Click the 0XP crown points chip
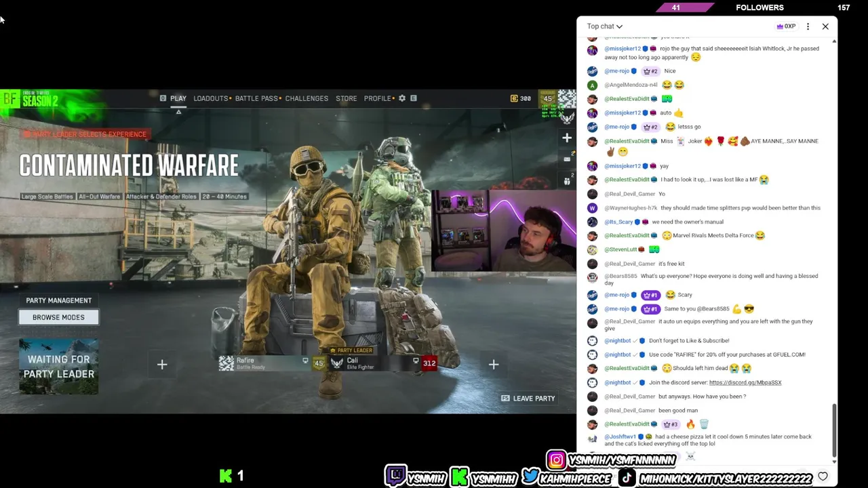 click(x=787, y=26)
